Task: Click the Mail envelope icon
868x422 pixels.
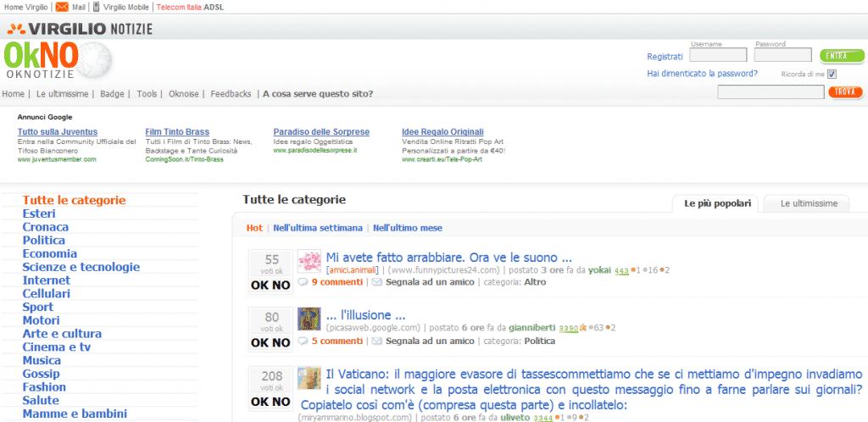Action: click(x=62, y=7)
